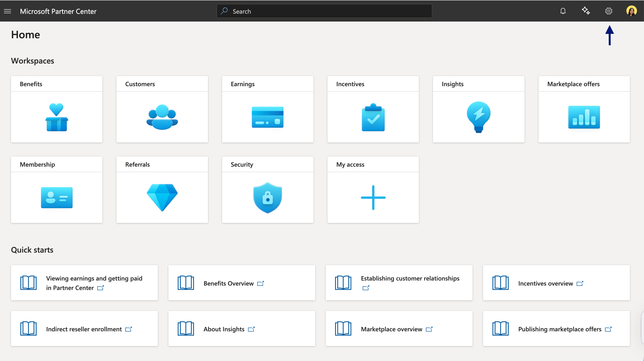The height and width of the screenshot is (361, 644).
Task: Open Establishing customer relationships quick start
Action: [399, 283]
